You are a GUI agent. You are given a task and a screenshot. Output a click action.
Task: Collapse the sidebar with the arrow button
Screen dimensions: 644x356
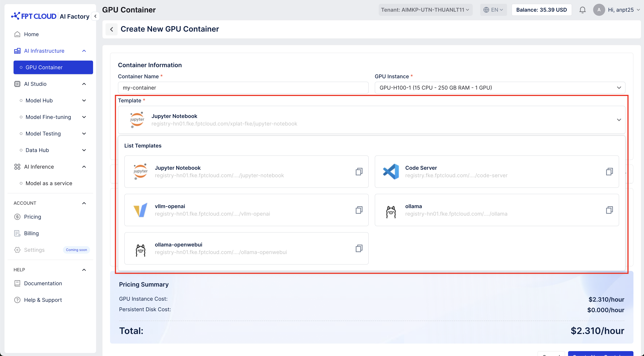pyautogui.click(x=95, y=16)
